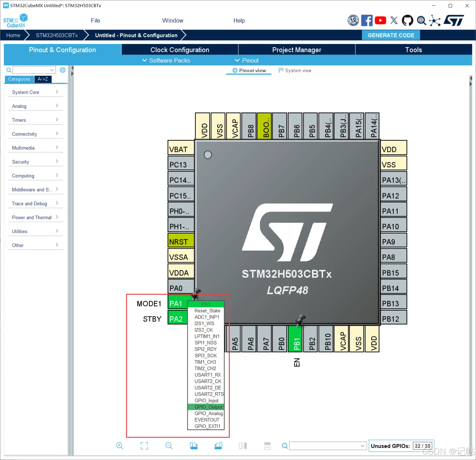Expand the Power and Thermal category
The height and width of the screenshot is (460, 476).
tap(35, 217)
